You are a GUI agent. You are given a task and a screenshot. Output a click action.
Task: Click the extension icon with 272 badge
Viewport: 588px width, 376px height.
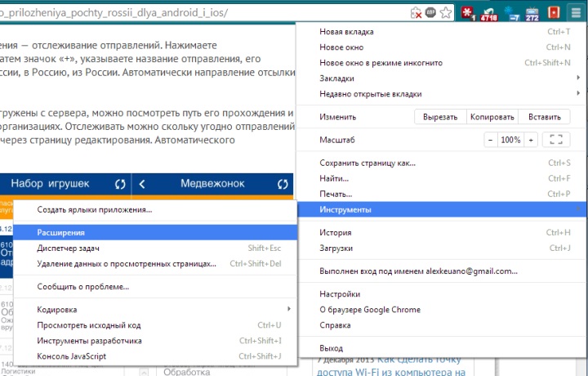pyautogui.click(x=532, y=14)
